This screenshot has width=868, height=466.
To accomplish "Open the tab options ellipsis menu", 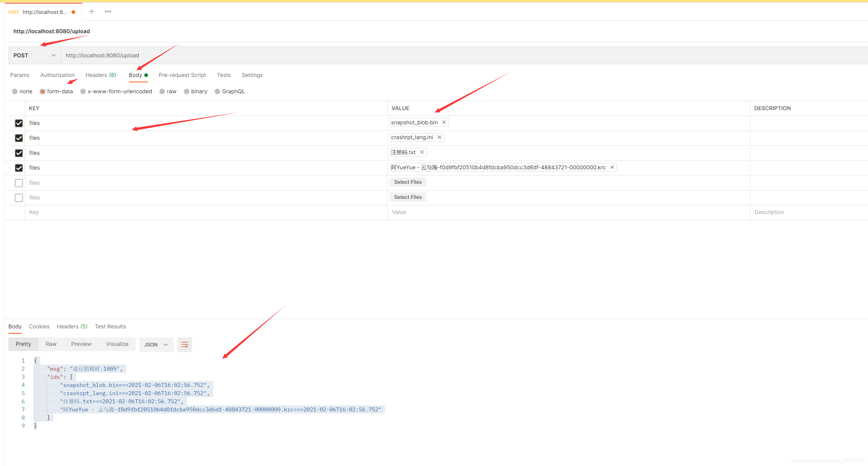I will point(108,12).
